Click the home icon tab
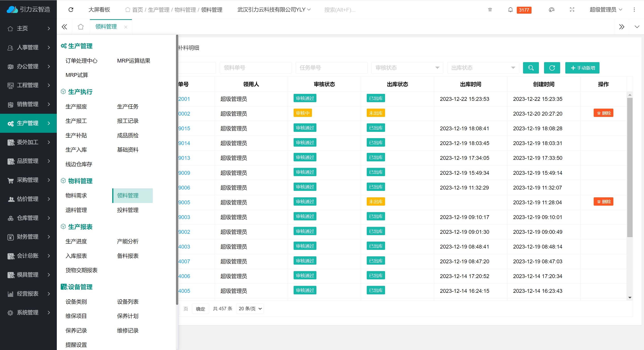 pos(80,27)
